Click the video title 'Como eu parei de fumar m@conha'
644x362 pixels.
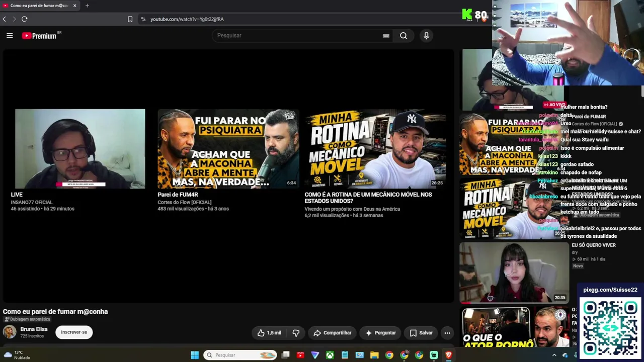(55, 312)
